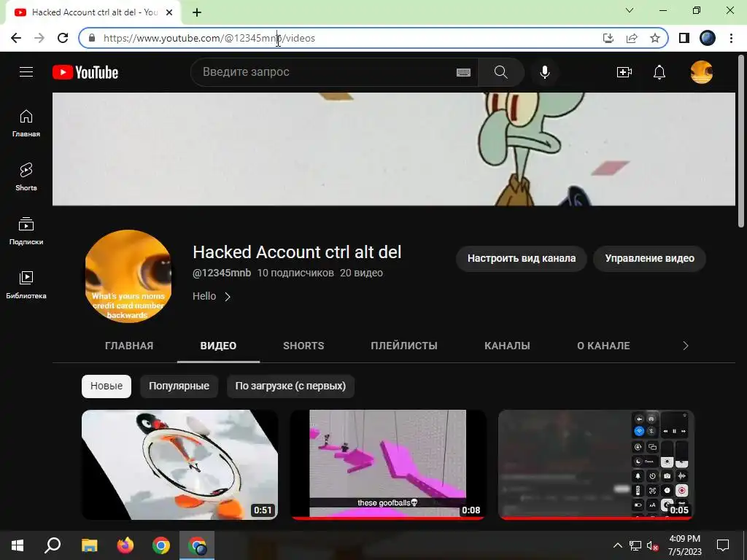Switch to the SHORTS channel tab

pos(303,346)
